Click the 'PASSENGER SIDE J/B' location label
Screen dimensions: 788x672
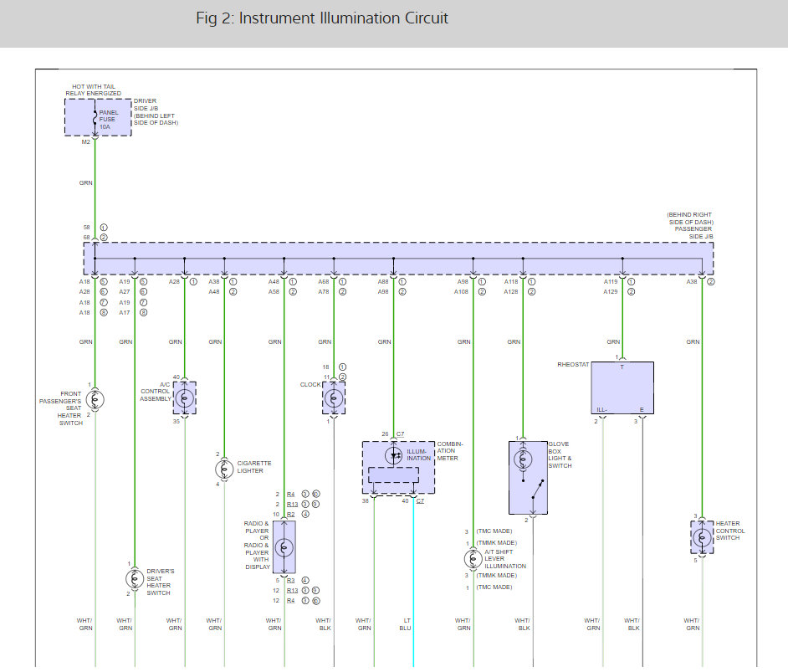(693, 233)
